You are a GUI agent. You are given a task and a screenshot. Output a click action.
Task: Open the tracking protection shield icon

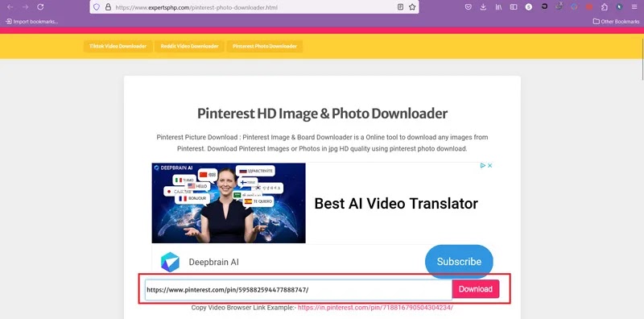pyautogui.click(x=97, y=7)
